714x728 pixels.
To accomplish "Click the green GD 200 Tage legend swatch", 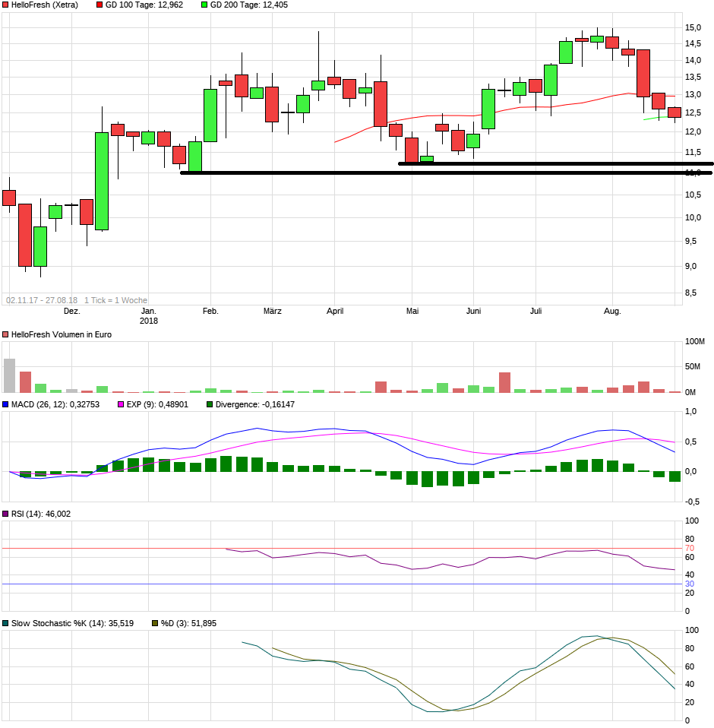I will click(x=204, y=5).
